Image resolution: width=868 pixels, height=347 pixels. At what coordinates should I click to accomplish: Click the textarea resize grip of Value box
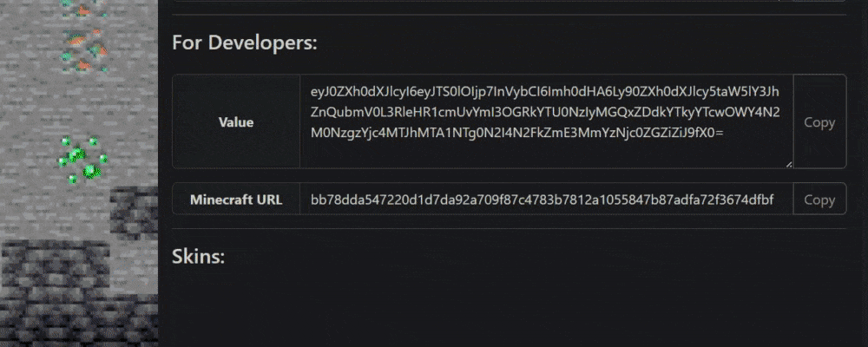[x=789, y=164]
